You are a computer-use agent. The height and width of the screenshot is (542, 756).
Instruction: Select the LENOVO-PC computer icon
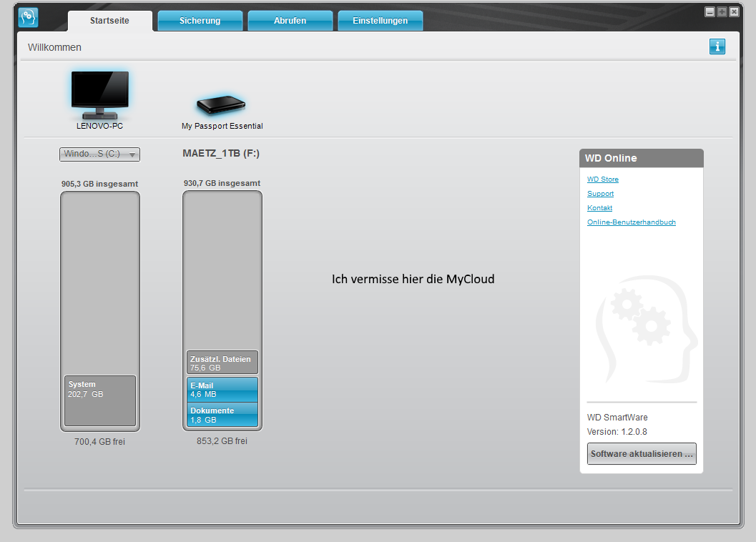coord(100,95)
